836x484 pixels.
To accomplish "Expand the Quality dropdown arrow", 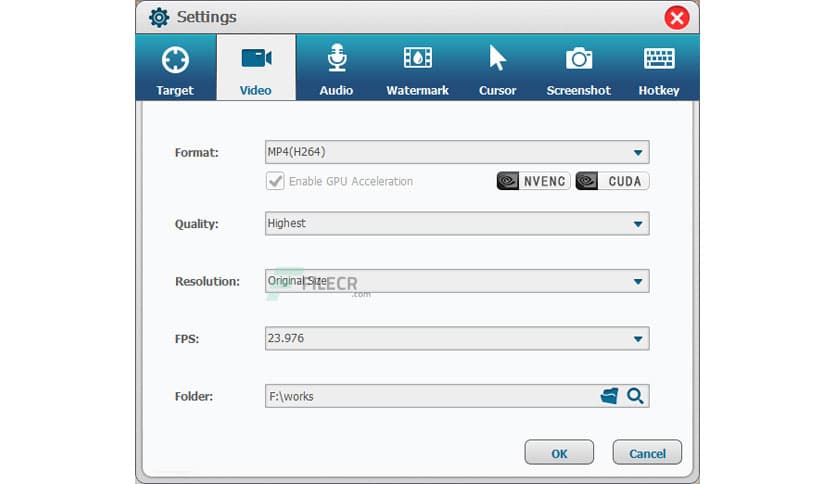I will (x=638, y=224).
